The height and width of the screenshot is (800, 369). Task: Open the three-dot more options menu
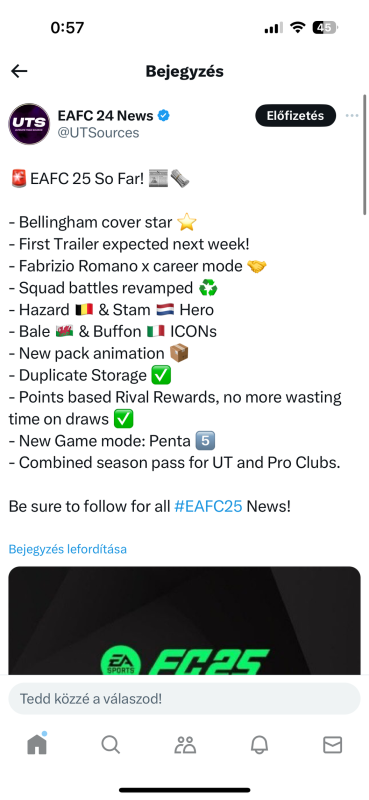(352, 116)
